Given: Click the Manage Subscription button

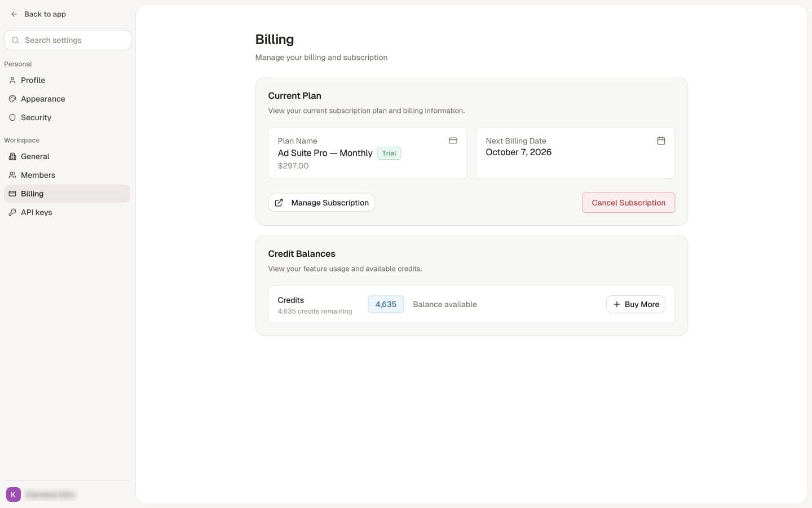Looking at the screenshot, I should point(321,203).
